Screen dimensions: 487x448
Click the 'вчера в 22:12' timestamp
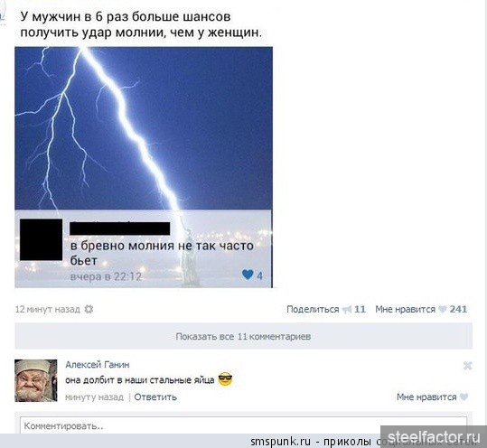click(106, 276)
